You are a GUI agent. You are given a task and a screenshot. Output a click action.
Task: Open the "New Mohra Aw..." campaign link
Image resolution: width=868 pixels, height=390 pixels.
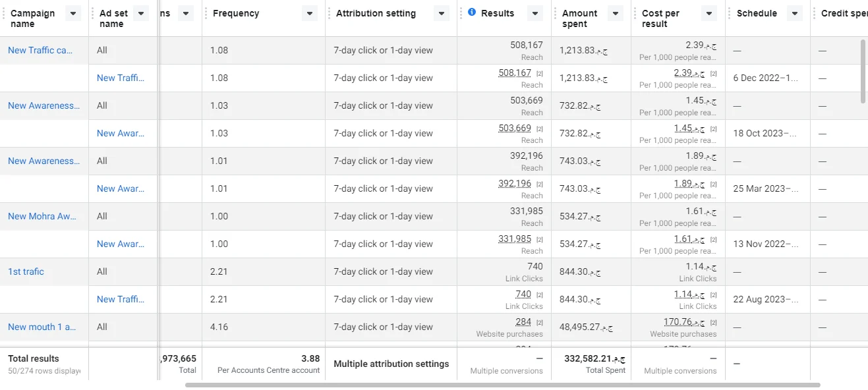[42, 216]
